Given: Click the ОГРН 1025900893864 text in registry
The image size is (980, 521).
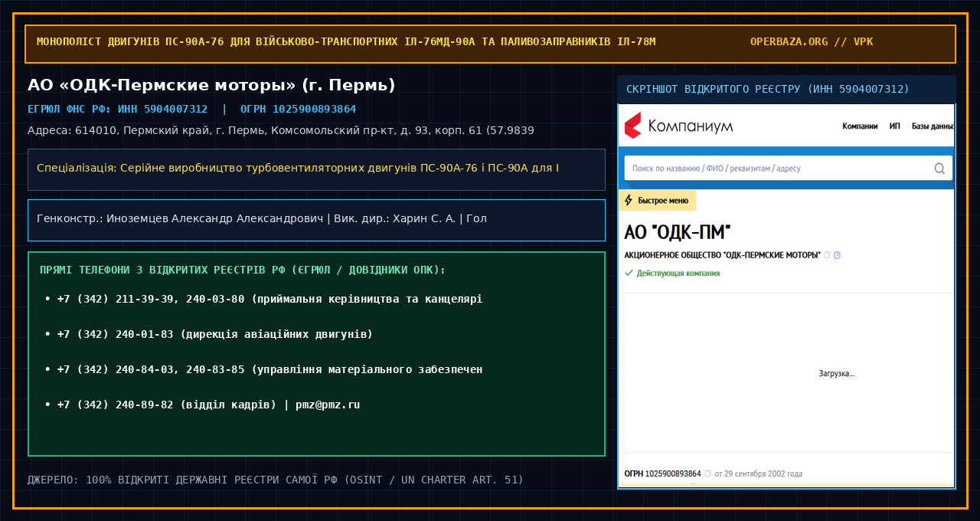Looking at the screenshot, I should pyautogui.click(x=663, y=473).
